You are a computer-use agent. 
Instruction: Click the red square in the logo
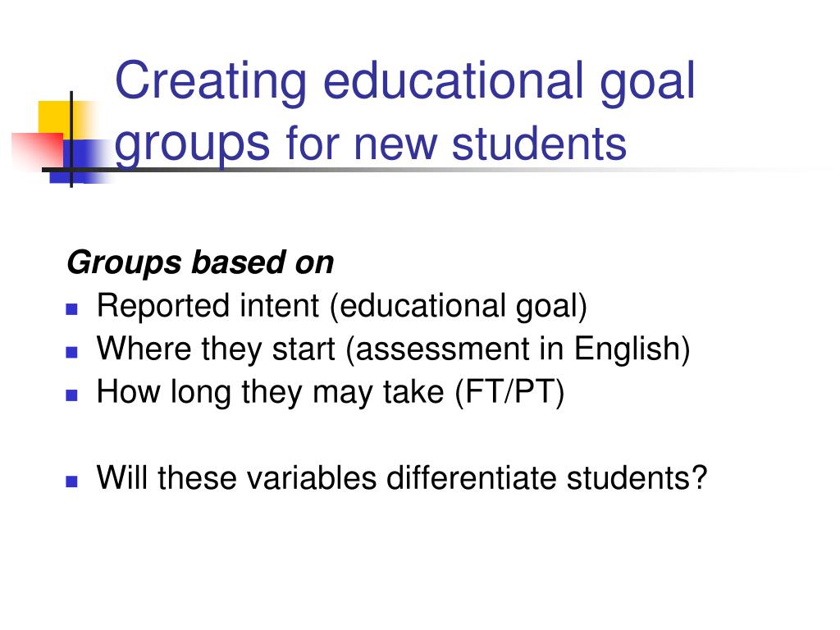point(39,151)
